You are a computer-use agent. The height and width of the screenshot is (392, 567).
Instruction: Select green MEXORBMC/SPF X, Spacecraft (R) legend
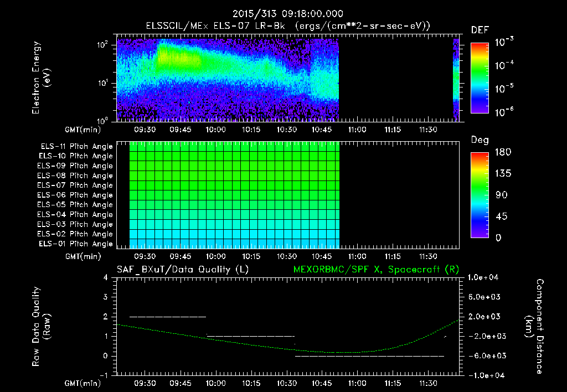[376, 270]
